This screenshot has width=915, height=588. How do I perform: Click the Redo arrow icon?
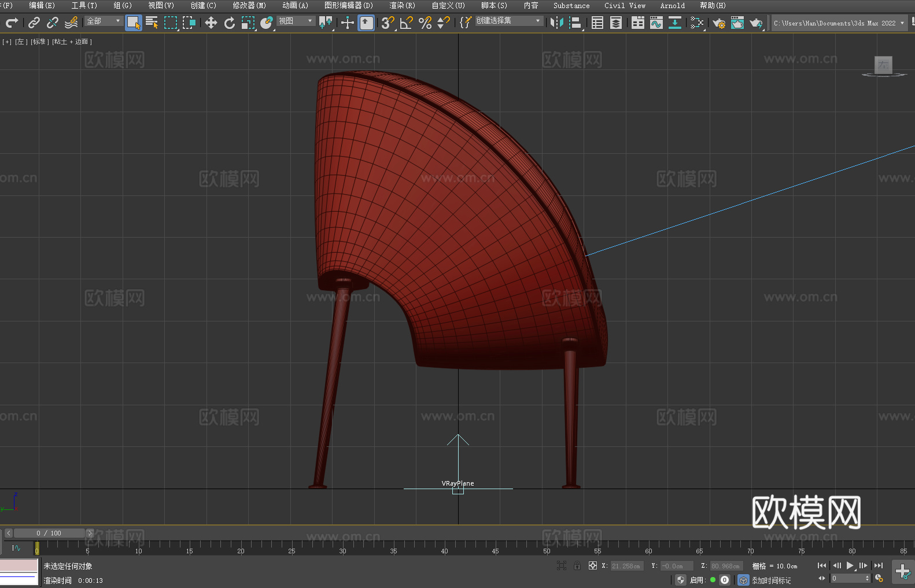coord(12,23)
